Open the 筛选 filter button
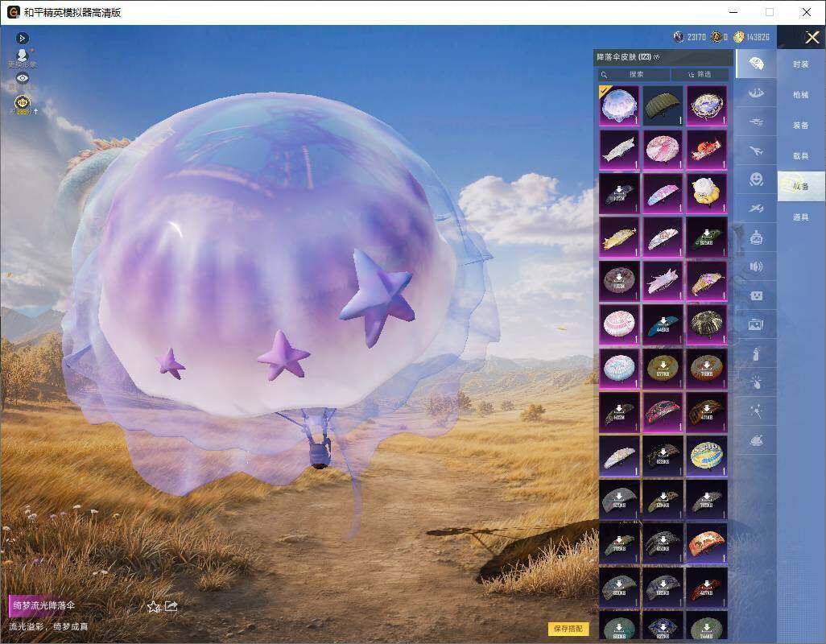 coord(700,74)
